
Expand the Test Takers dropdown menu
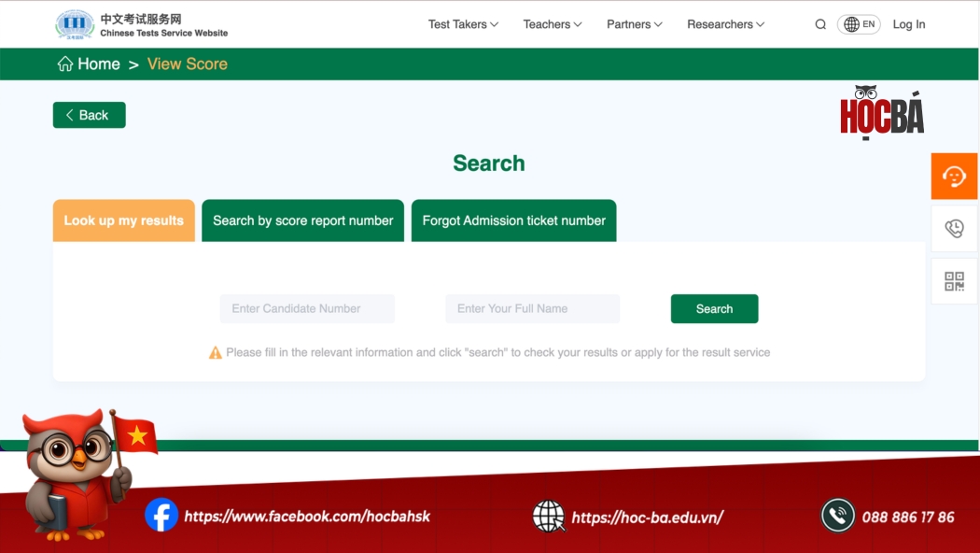463,24
